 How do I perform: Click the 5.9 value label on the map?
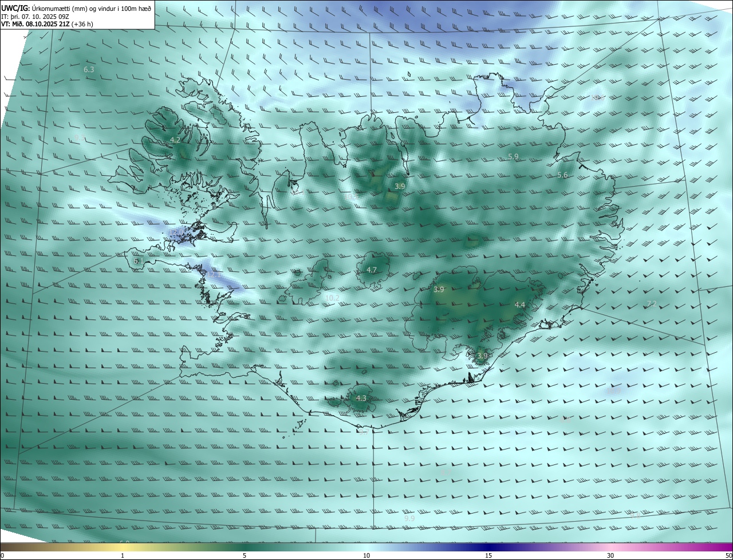coord(513,156)
